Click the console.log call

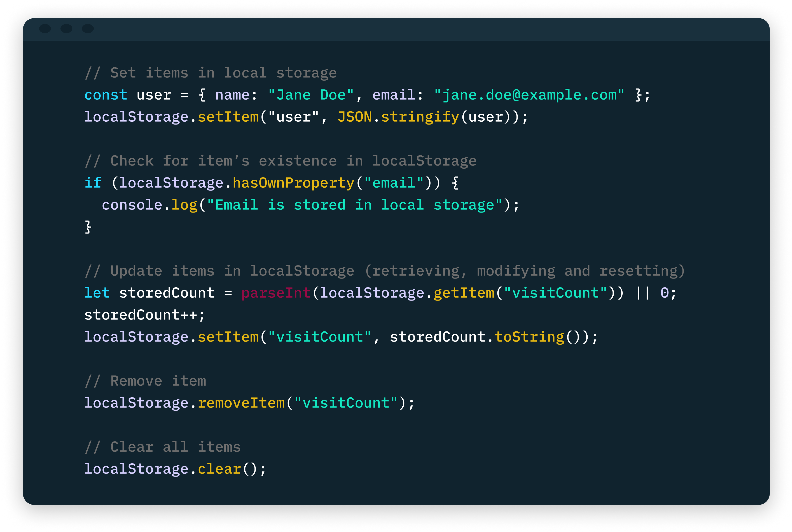click(150, 205)
